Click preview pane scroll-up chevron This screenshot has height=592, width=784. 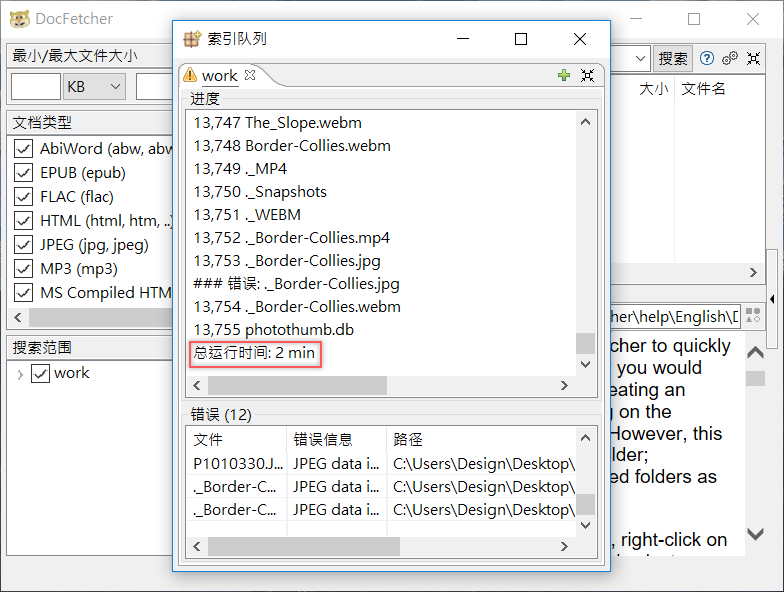tap(755, 352)
